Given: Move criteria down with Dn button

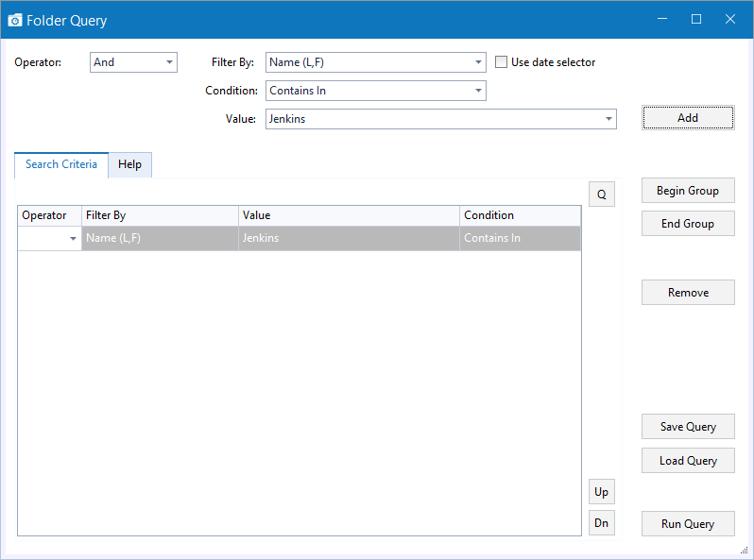Looking at the screenshot, I should [x=602, y=523].
